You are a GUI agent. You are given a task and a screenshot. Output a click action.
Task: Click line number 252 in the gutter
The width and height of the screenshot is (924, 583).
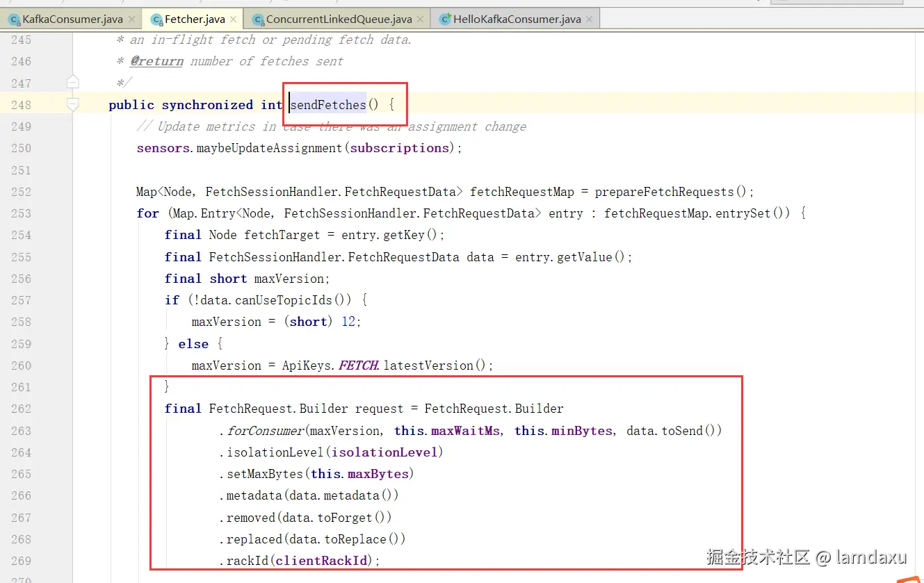(x=21, y=192)
